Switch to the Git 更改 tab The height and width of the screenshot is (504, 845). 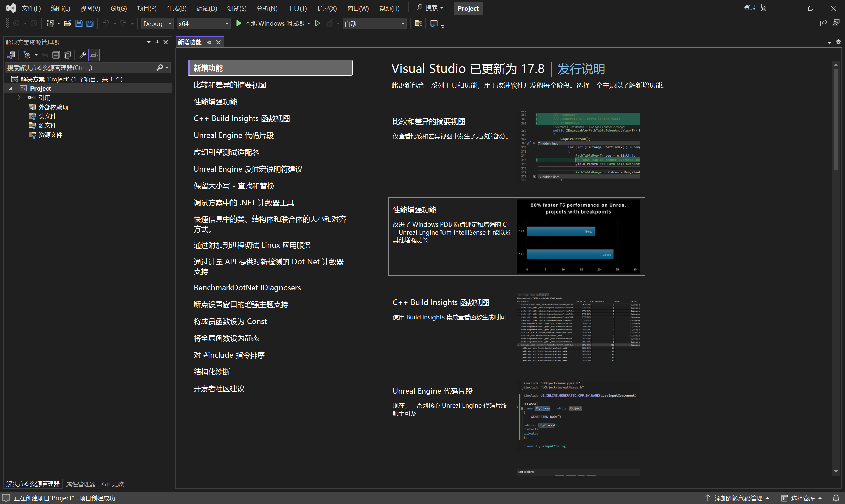pyautogui.click(x=113, y=484)
